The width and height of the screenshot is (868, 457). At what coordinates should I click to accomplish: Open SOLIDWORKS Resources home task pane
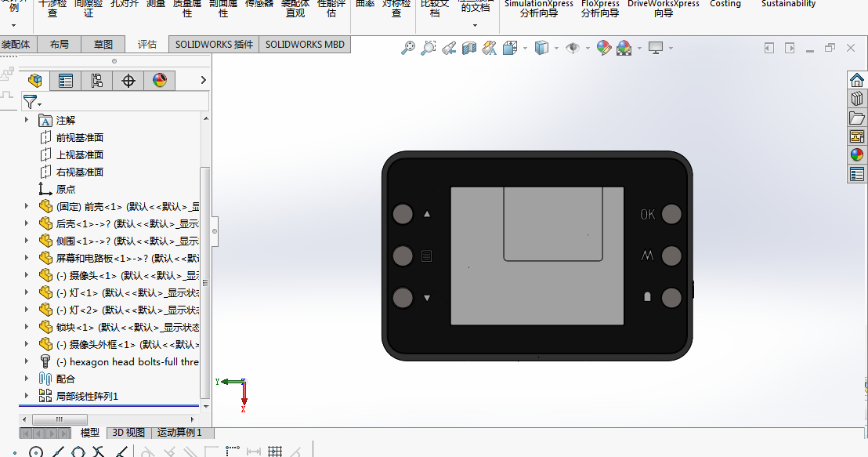point(857,80)
